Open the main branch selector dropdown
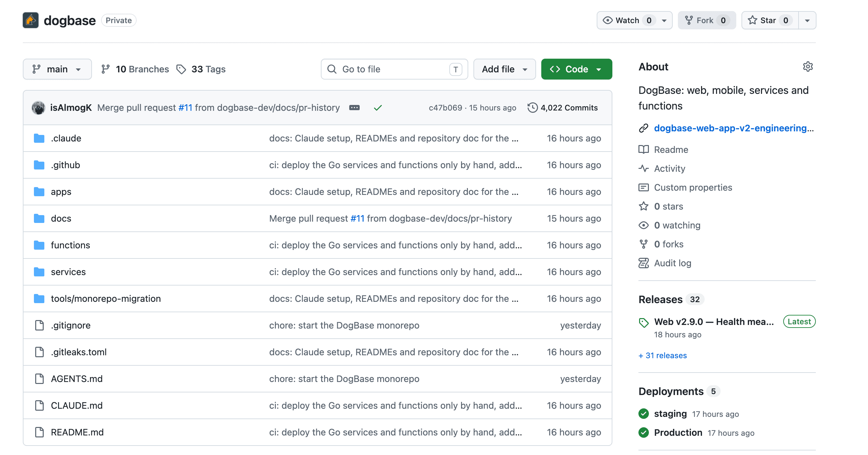868x455 pixels. (57, 69)
